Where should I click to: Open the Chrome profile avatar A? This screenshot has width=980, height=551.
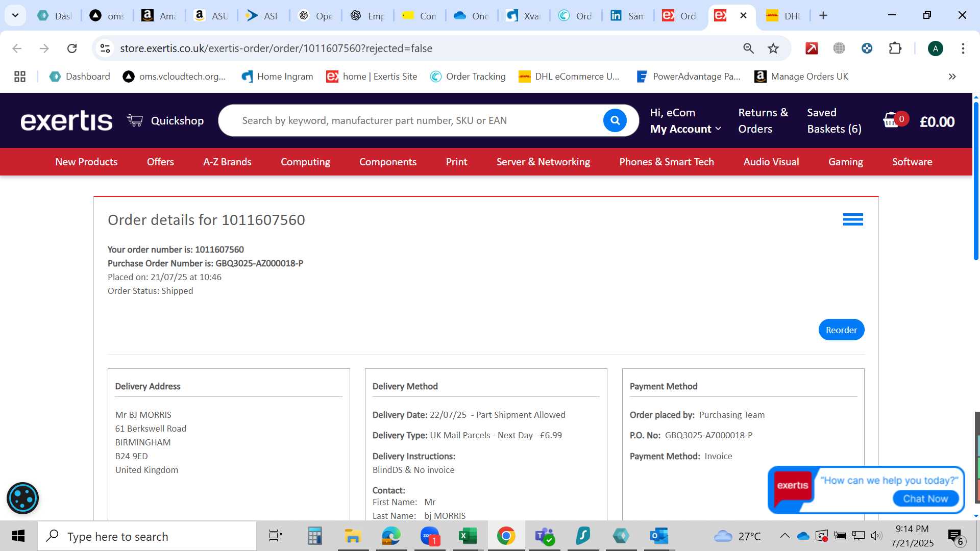[x=935, y=48]
